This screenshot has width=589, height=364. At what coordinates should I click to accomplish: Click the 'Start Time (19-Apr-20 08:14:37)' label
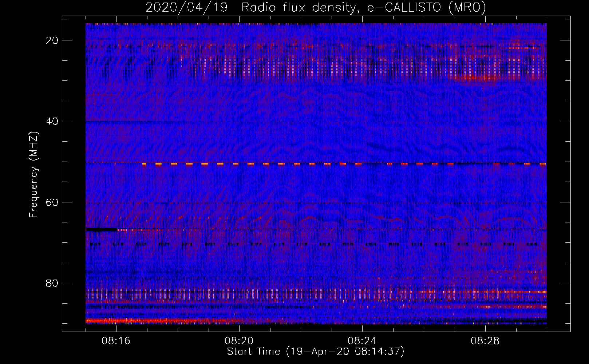(x=316, y=352)
